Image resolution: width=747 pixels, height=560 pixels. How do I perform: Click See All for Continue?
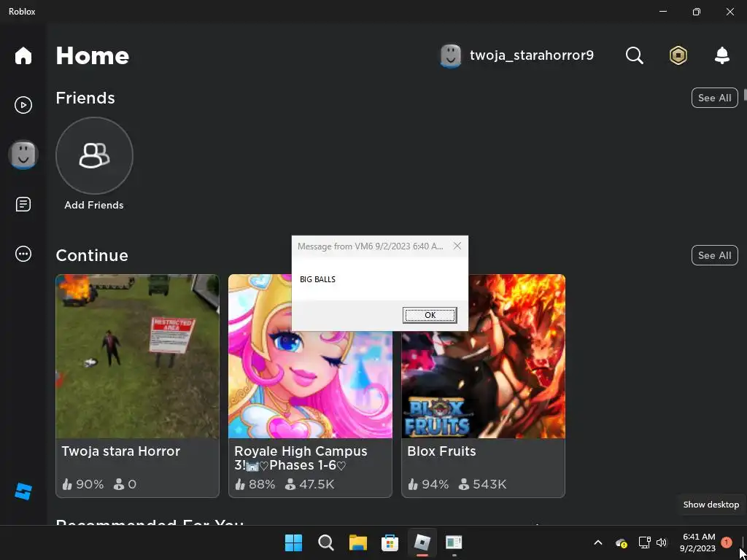tap(714, 255)
